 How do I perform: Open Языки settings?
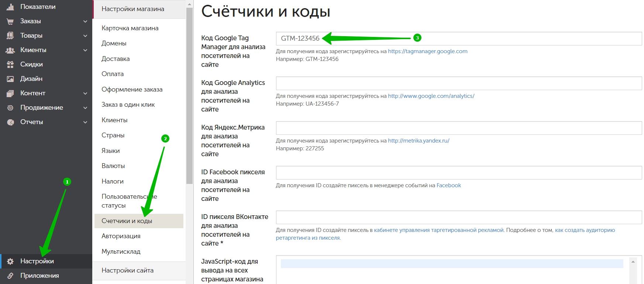111,151
